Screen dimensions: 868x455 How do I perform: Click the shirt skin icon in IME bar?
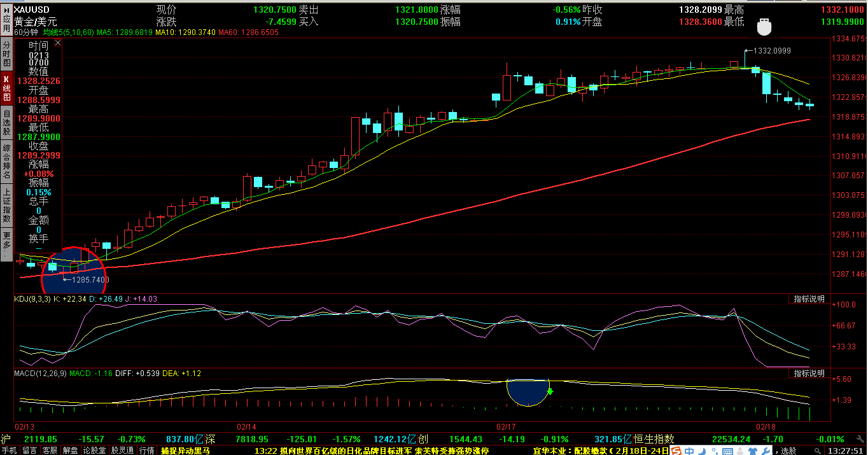753,451
